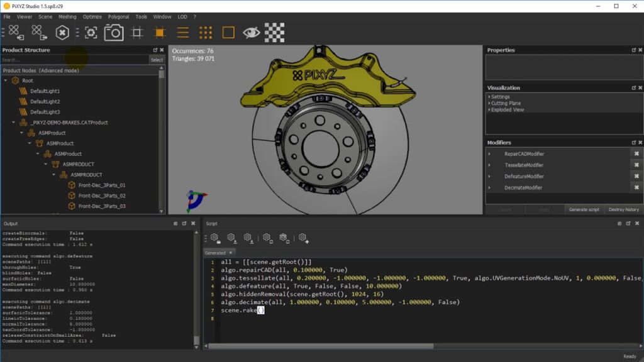The image size is (644, 362).
Task: Click the Product Structure search field
Action: pyautogui.click(x=74, y=60)
